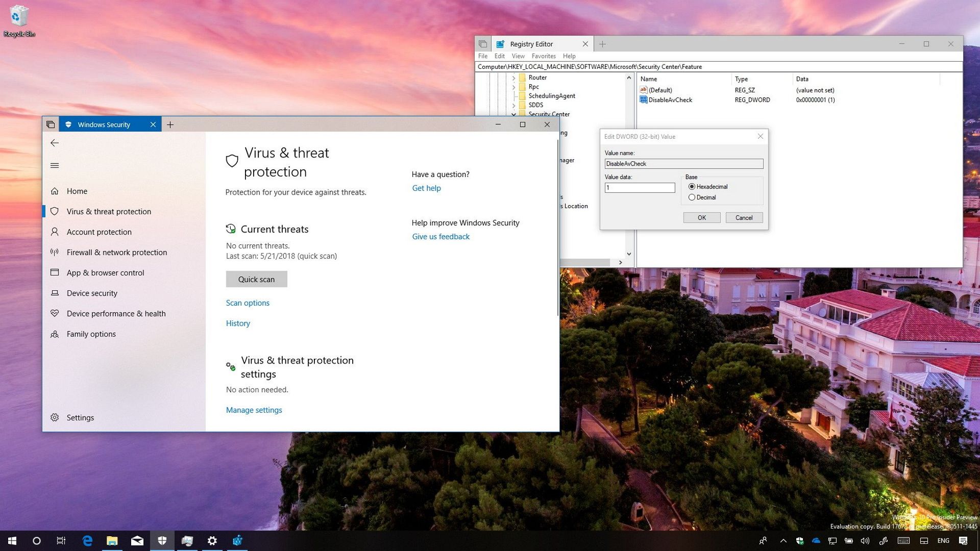Open the Favorites menu in Registry Editor
Image resolution: width=980 pixels, height=551 pixels.
544,56
